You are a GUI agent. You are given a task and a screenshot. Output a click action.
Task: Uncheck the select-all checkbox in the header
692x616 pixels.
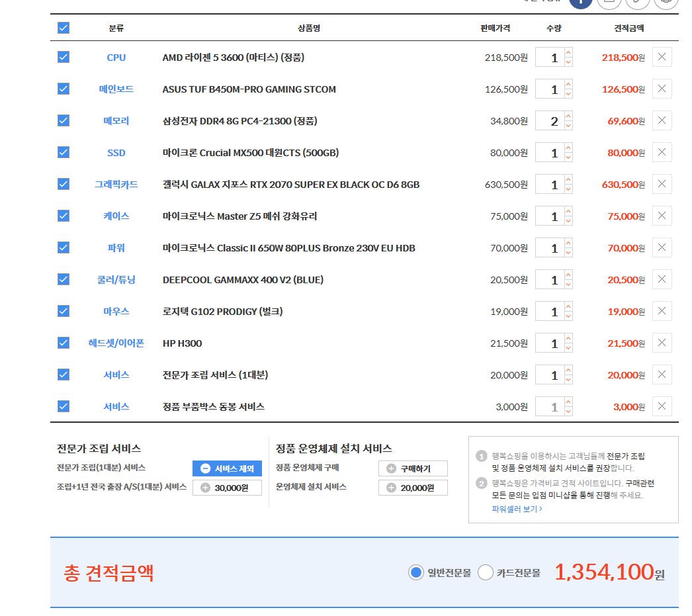[63, 28]
